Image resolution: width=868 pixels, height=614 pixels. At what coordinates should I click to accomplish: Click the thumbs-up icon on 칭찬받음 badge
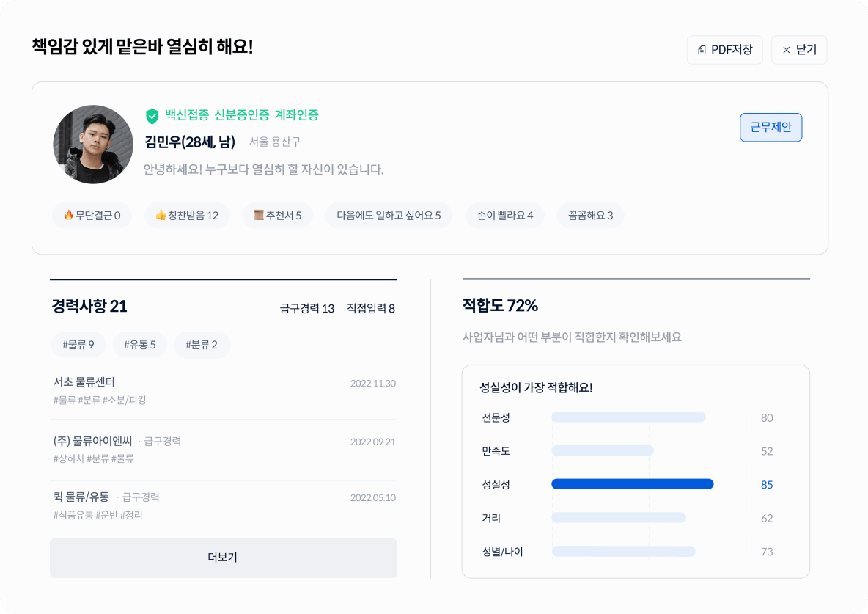pyautogui.click(x=158, y=215)
